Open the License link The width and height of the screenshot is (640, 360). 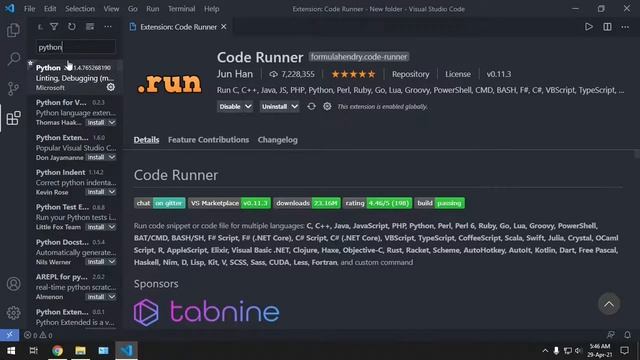coord(458,74)
